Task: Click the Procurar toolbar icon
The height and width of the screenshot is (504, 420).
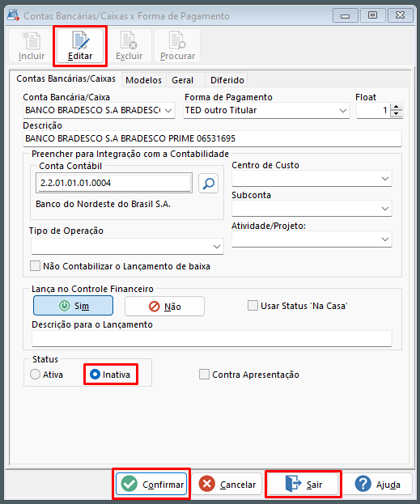Action: [x=177, y=45]
